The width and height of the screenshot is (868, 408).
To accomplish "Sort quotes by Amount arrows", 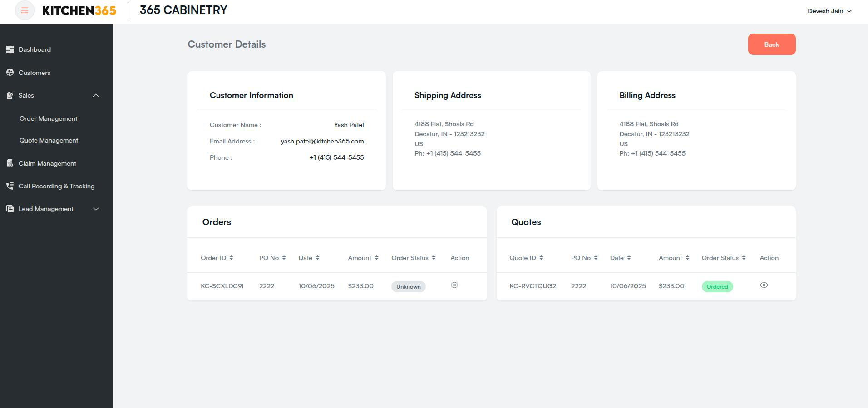I will pos(687,258).
